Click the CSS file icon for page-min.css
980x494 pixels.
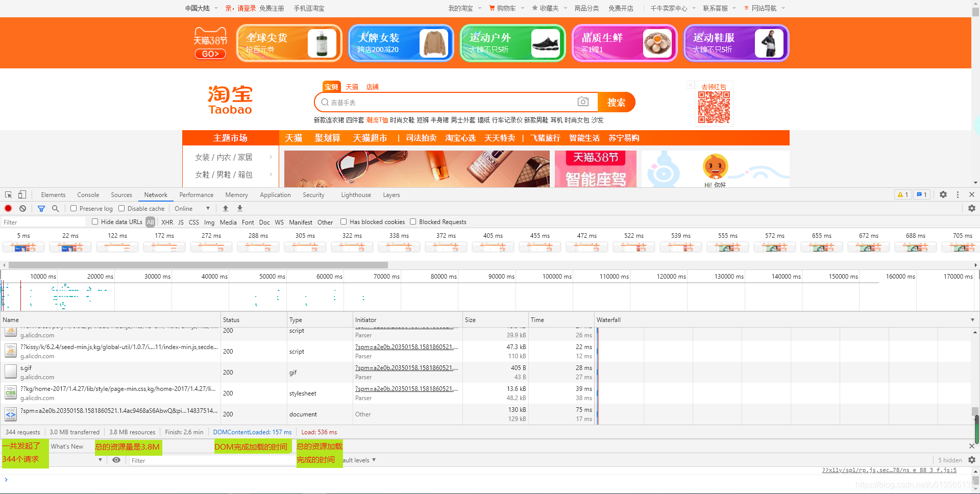point(10,392)
